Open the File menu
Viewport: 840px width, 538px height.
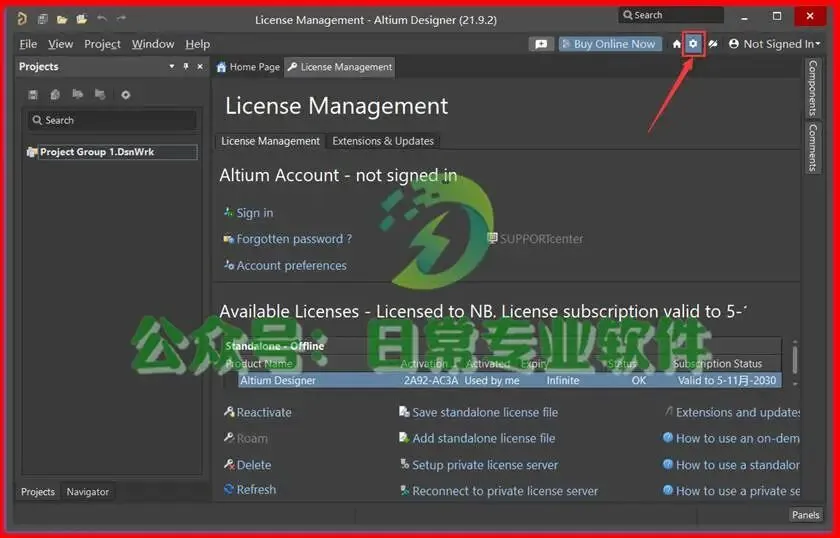tap(28, 44)
